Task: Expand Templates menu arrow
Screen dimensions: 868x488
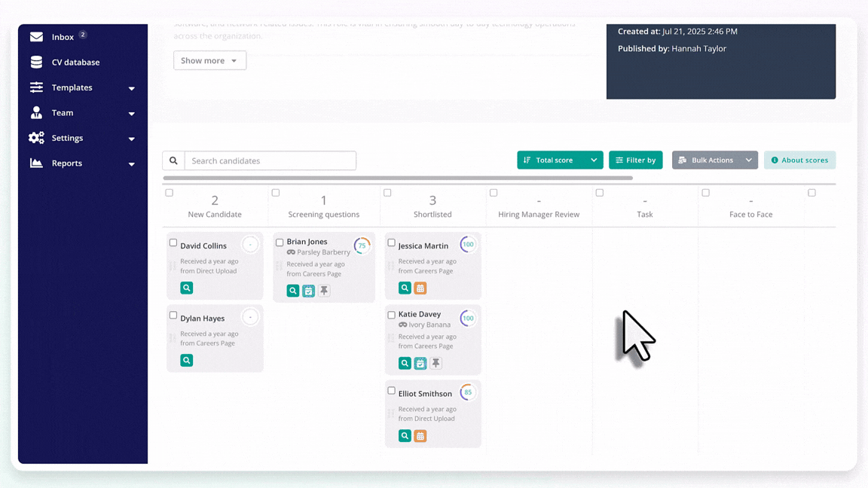Action: (132, 89)
